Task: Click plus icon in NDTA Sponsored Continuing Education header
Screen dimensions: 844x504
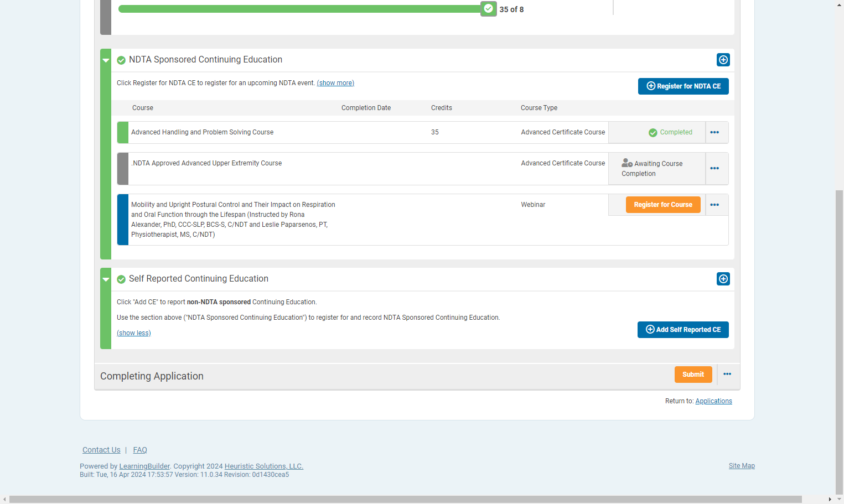Action: pyautogui.click(x=723, y=60)
